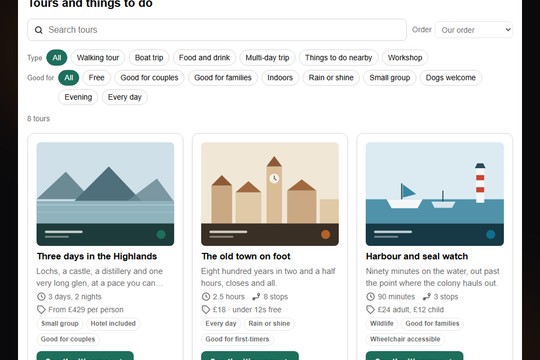Filter by Workshop type
Screen dimensions: 540x360
[405, 58]
